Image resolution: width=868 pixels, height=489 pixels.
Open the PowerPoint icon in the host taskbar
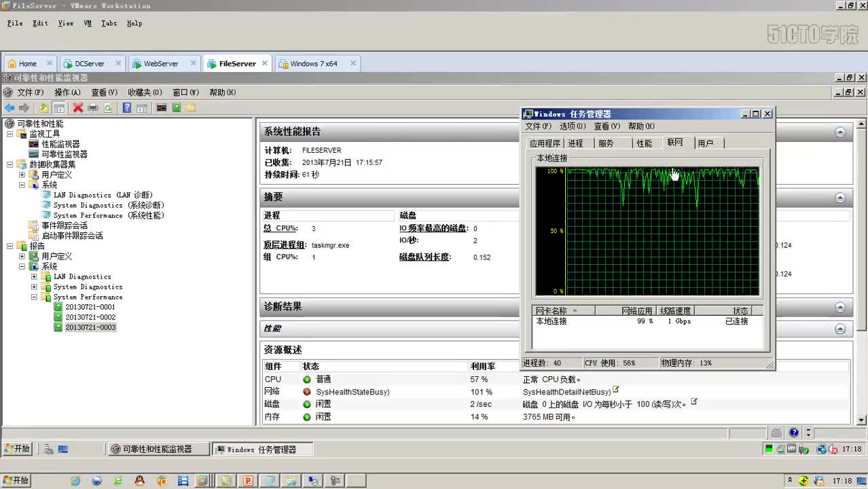point(248,481)
